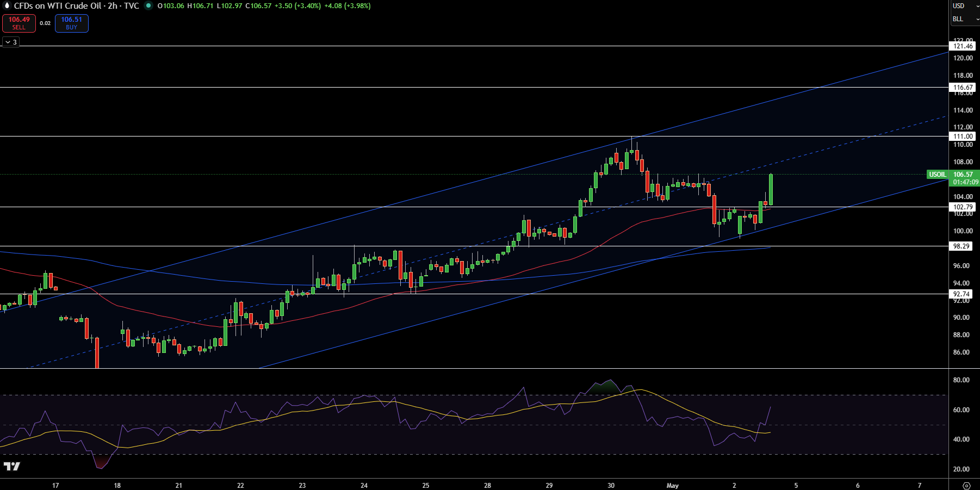The height and width of the screenshot is (490, 980).
Task: Click the O103.06 open value
Action: 171,6
